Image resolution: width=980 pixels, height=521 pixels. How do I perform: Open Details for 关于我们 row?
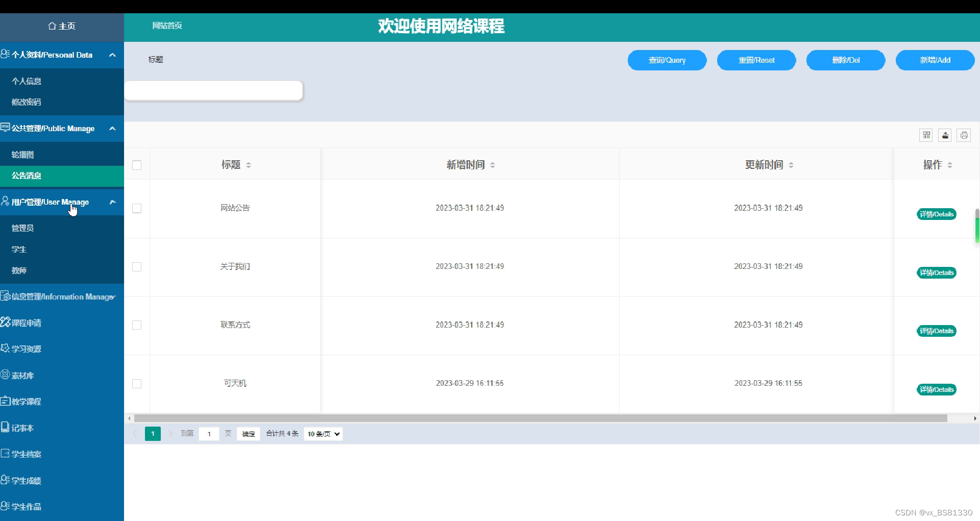937,273
